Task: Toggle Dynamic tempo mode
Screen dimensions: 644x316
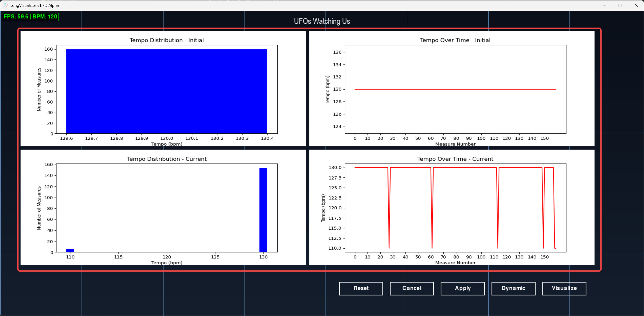Action: [x=513, y=288]
